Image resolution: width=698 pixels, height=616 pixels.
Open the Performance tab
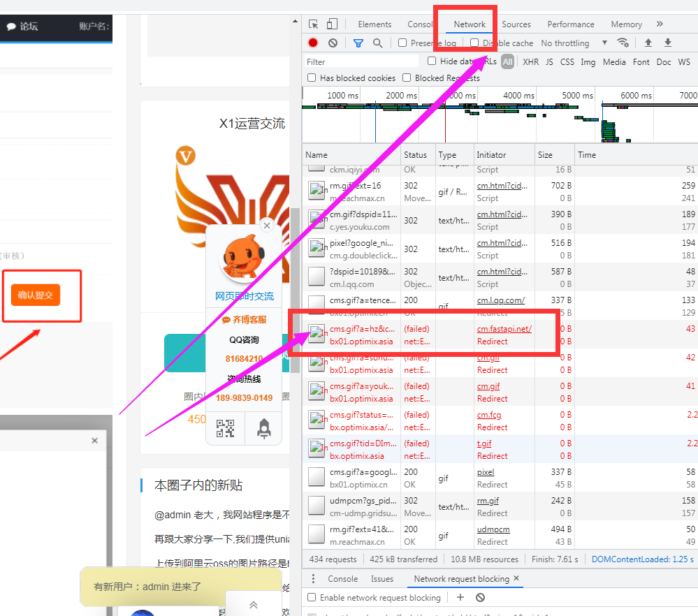coord(571,24)
